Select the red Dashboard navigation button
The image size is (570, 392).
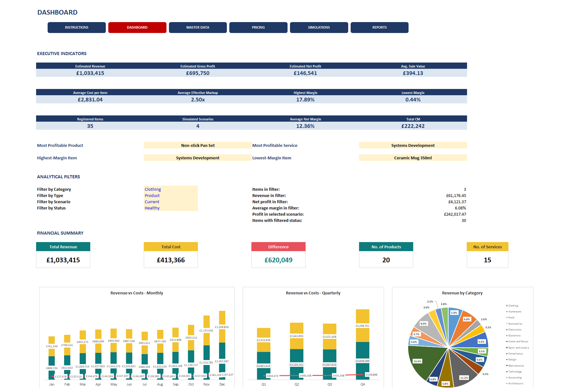click(x=137, y=27)
